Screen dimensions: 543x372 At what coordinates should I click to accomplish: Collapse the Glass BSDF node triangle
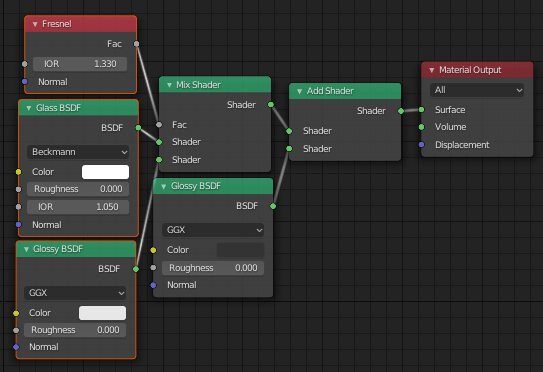point(29,108)
